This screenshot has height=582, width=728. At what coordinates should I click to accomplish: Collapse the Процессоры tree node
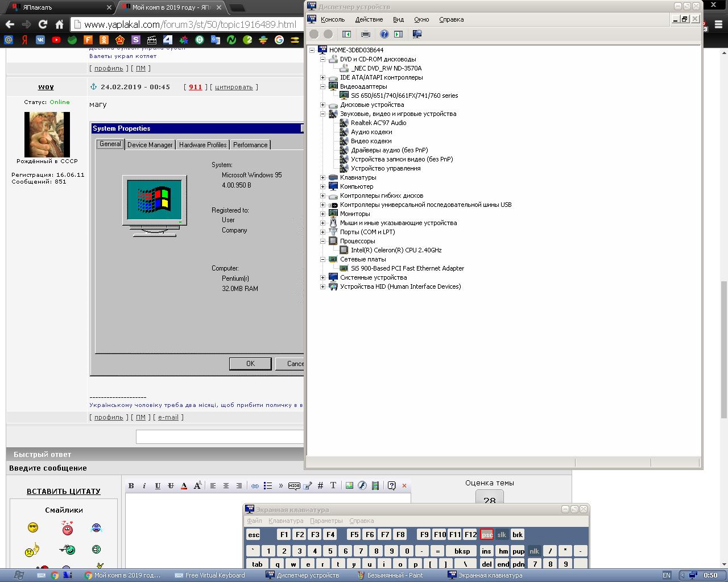pos(323,241)
